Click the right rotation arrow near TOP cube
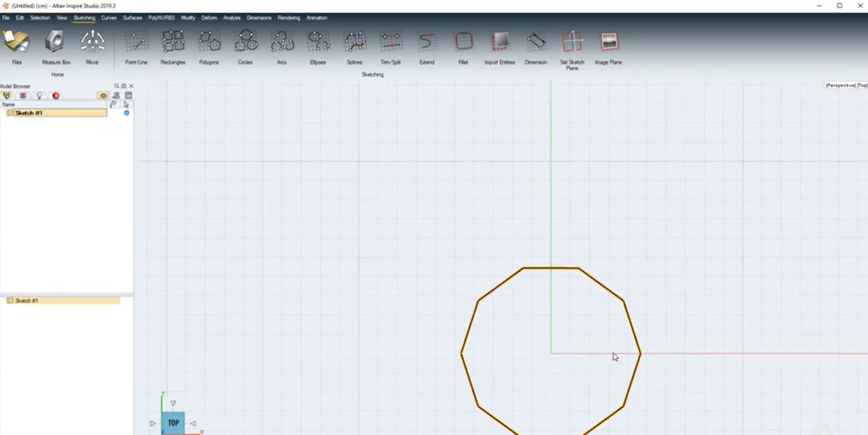Image resolution: width=868 pixels, height=435 pixels. coord(193,423)
